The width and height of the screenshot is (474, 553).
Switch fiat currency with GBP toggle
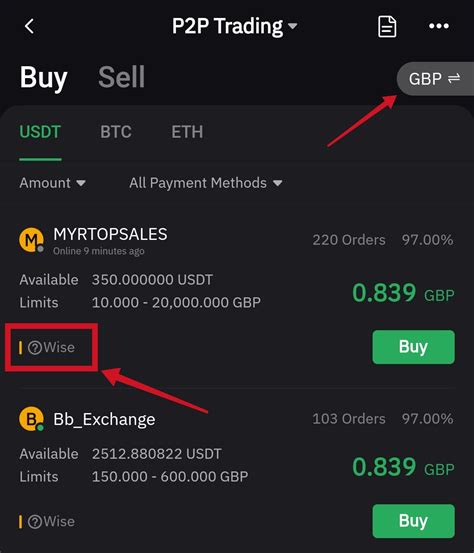pyautogui.click(x=435, y=79)
